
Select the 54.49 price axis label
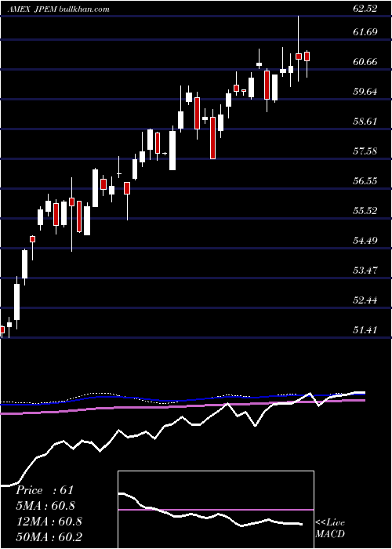coord(365,241)
